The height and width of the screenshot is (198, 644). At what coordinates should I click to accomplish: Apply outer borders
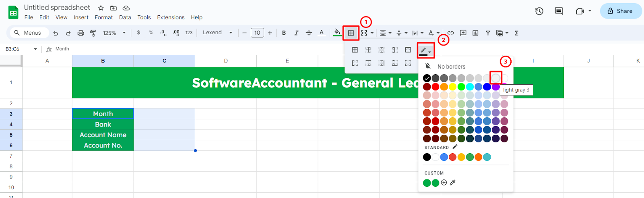point(408,50)
